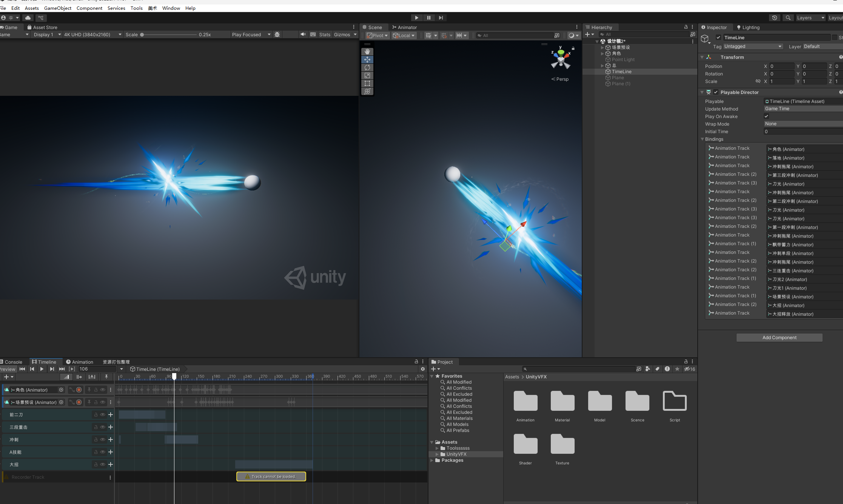The image size is (843, 504).
Task: Open the Component menu
Action: (89, 8)
